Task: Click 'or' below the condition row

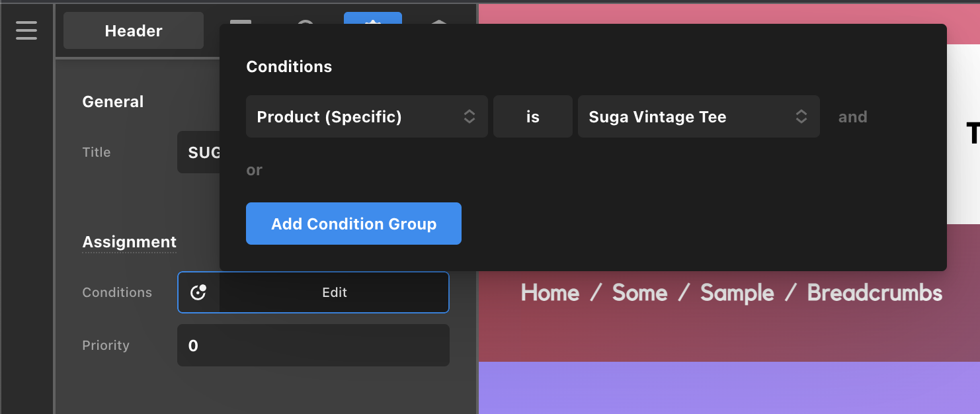Action: 254,170
